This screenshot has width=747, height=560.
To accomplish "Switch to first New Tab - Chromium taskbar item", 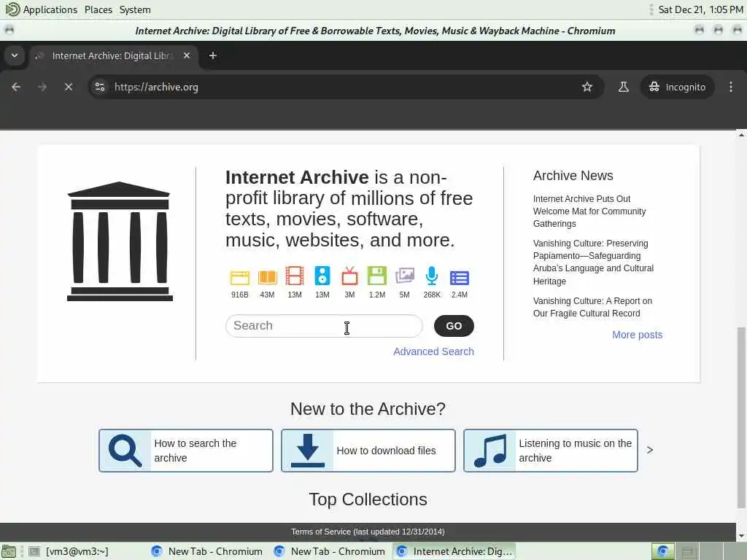I will click(206, 551).
